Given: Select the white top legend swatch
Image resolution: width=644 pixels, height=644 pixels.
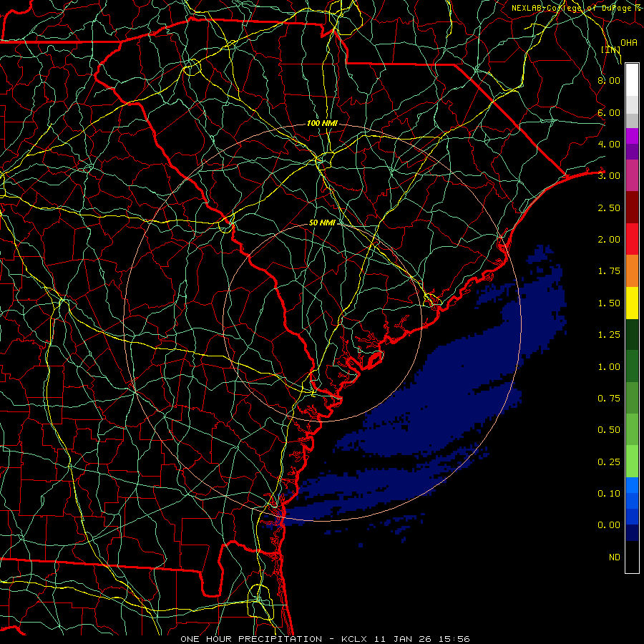Looking at the screenshot, I should (x=632, y=80).
